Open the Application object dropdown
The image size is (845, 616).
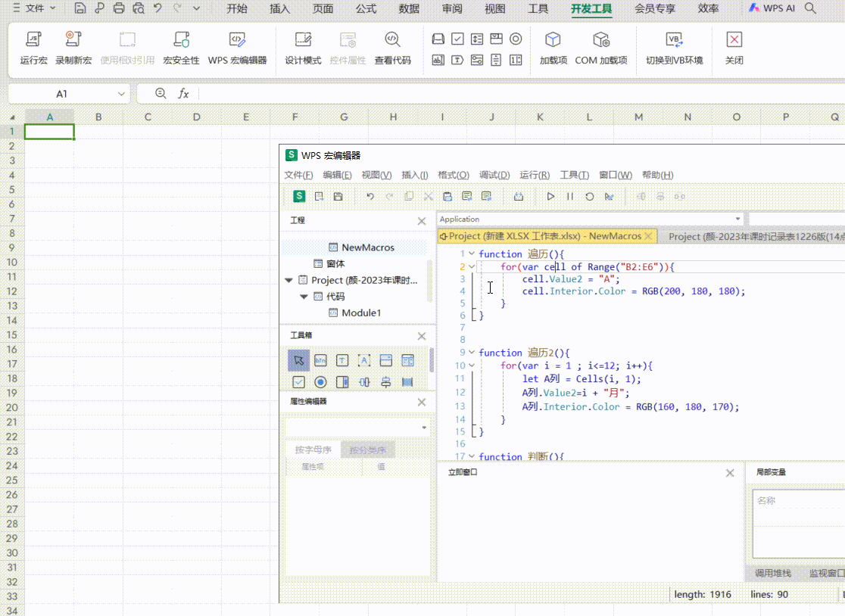point(737,219)
